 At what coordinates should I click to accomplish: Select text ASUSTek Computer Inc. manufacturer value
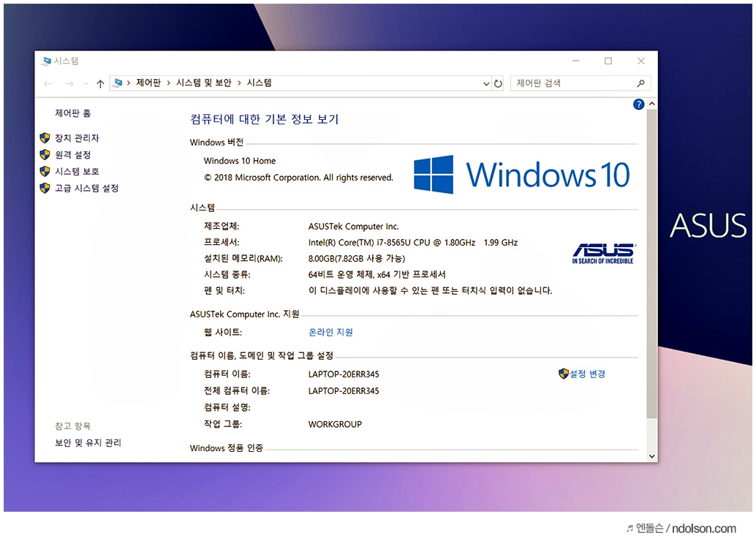pos(353,227)
